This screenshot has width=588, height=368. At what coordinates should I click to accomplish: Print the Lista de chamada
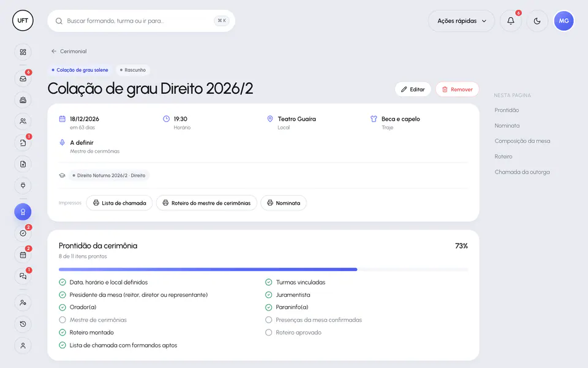coord(119,203)
